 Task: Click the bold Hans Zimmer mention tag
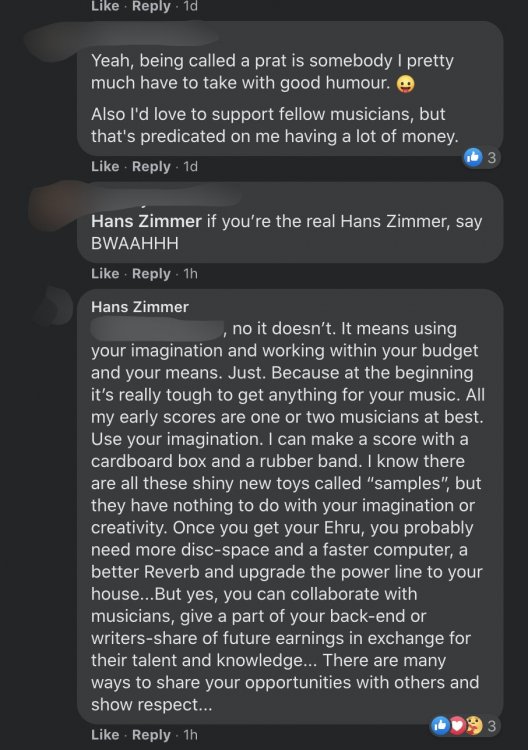(x=146, y=221)
